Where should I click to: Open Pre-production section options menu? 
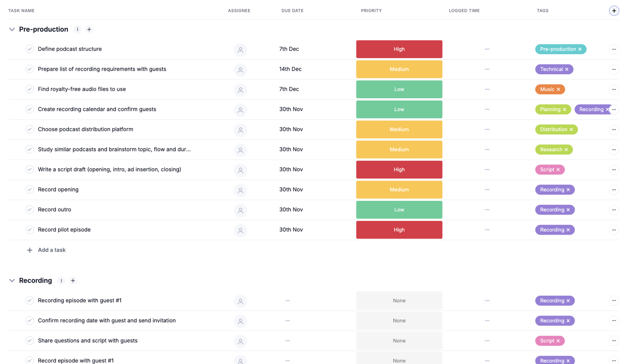(x=77, y=29)
